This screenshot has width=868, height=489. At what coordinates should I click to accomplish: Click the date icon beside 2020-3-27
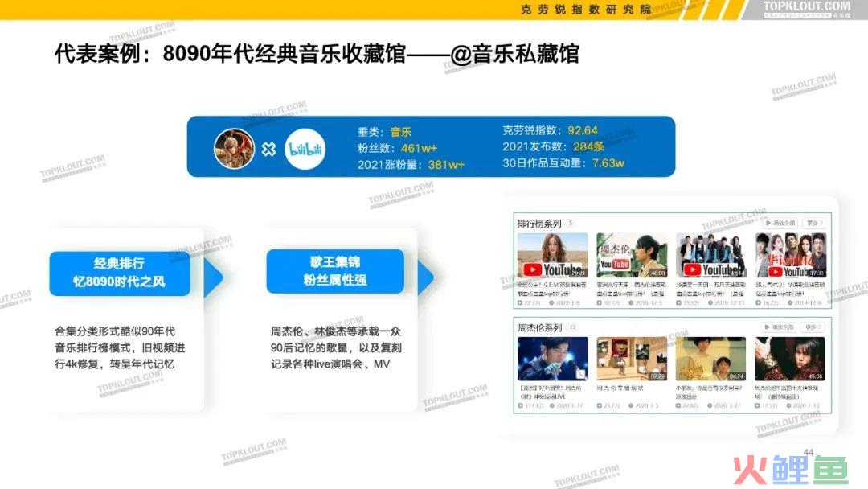point(710,406)
